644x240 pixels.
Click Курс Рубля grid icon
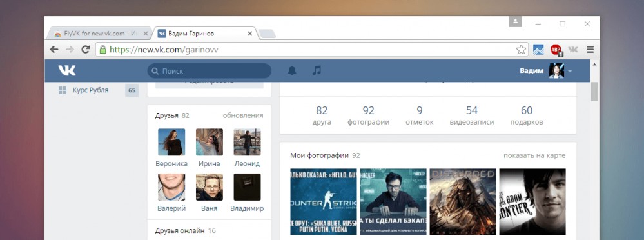coord(63,90)
